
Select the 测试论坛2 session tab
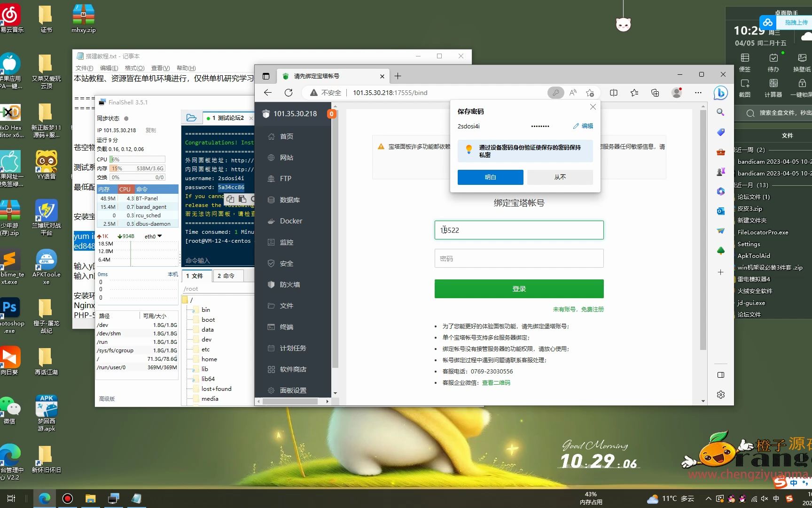tap(227, 118)
